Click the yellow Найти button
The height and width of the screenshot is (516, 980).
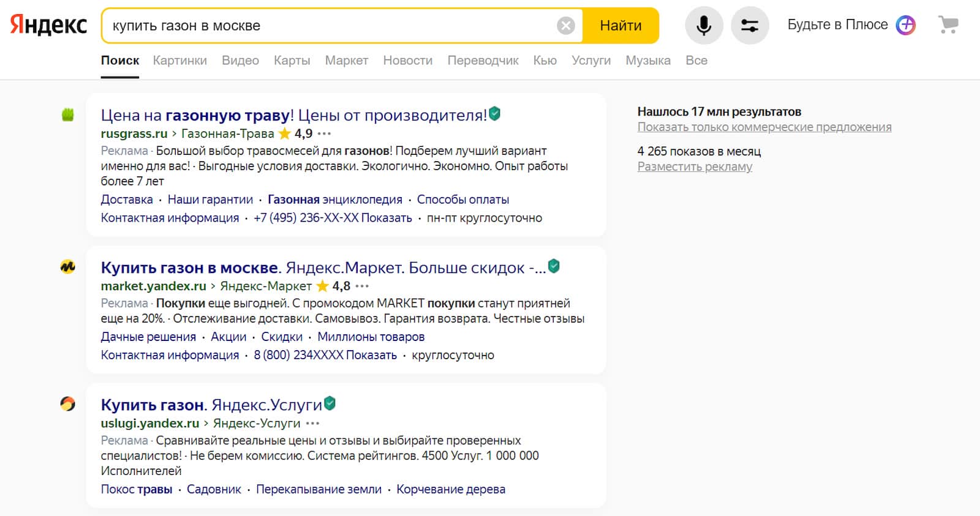pos(620,26)
